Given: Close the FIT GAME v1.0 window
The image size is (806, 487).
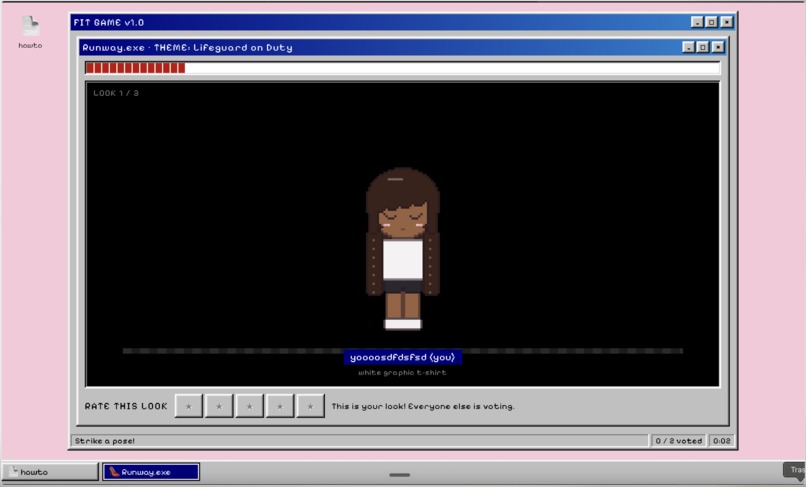Looking at the screenshot, I should (x=726, y=22).
